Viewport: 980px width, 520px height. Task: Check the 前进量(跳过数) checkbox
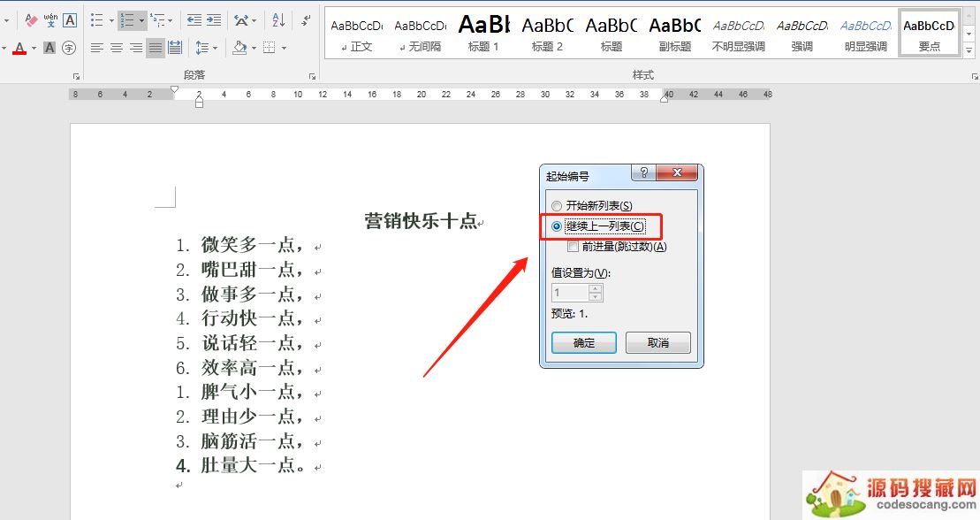pyautogui.click(x=574, y=247)
